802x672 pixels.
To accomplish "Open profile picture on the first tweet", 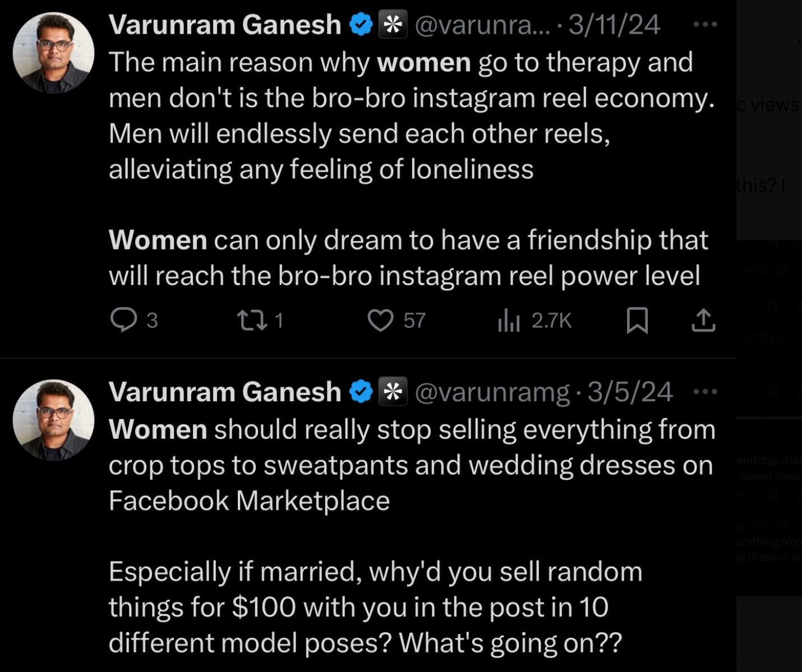I will [x=54, y=53].
